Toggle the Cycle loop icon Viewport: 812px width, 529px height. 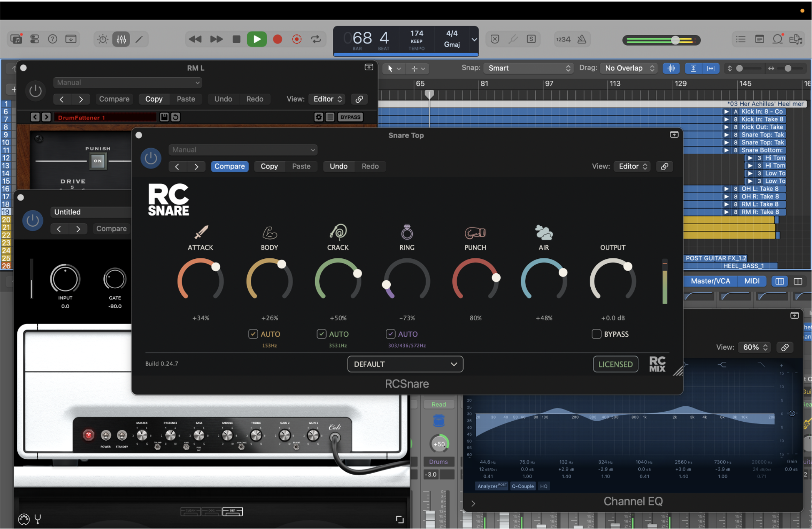point(316,39)
